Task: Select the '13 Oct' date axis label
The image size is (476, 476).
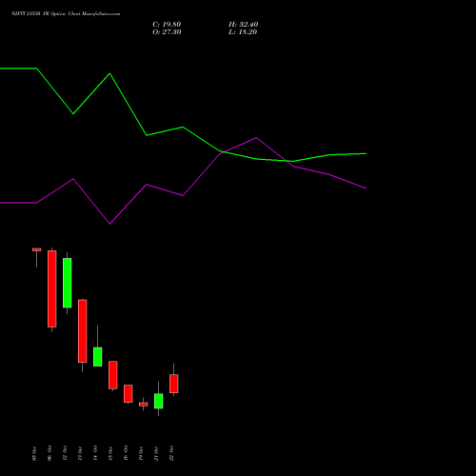Action: point(80,453)
